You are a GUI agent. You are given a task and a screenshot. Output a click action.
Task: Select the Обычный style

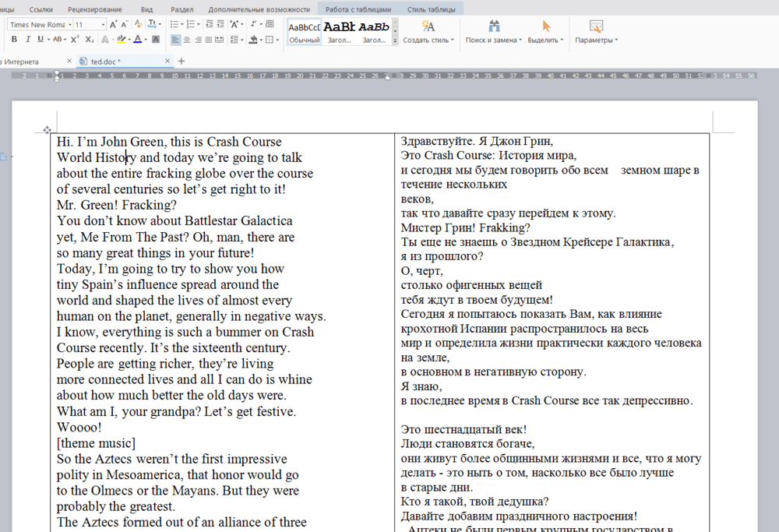click(x=305, y=32)
